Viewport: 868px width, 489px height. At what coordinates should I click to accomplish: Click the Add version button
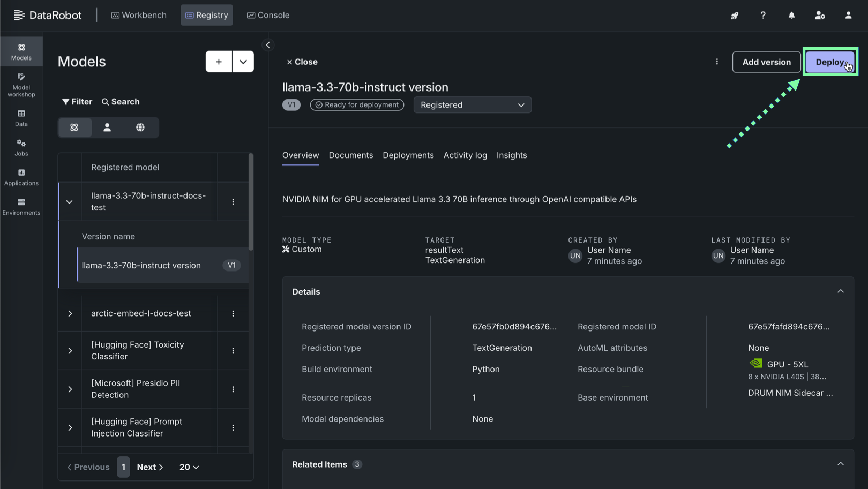point(766,62)
